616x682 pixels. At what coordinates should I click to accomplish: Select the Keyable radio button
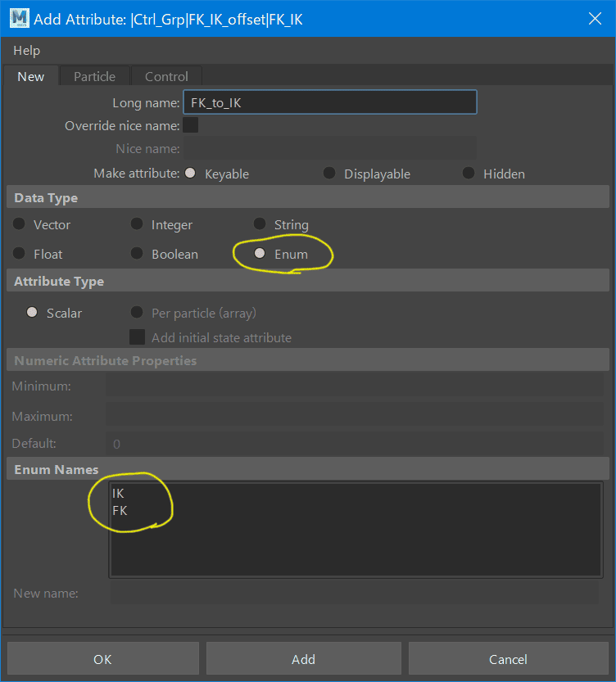(x=190, y=173)
